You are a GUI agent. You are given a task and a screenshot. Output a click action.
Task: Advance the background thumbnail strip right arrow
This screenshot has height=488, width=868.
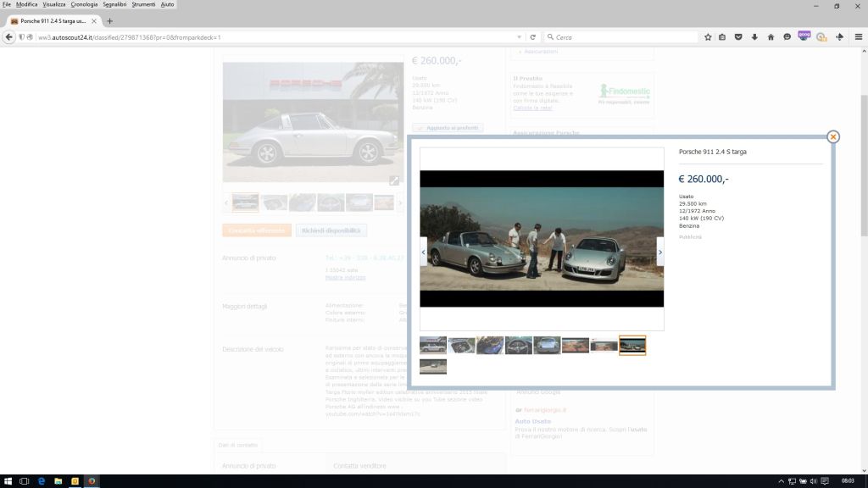tap(400, 202)
